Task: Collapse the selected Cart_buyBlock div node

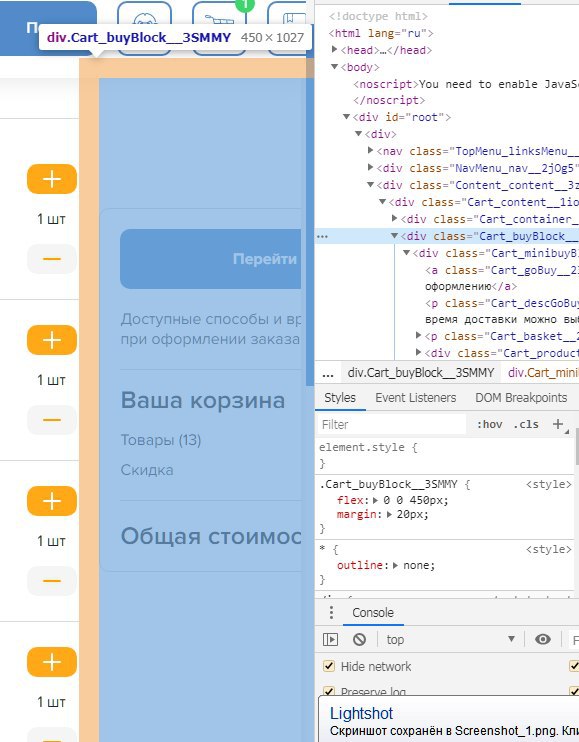Action: [x=395, y=236]
